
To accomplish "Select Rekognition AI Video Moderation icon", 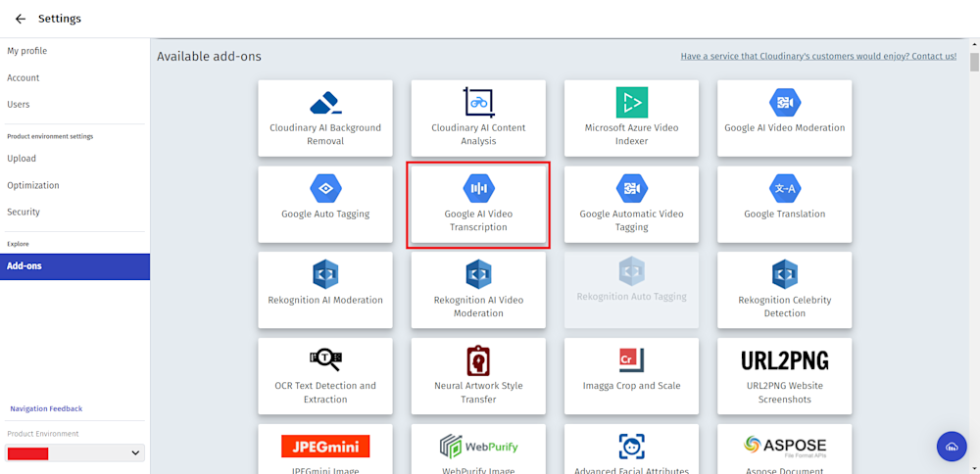I will tap(479, 275).
